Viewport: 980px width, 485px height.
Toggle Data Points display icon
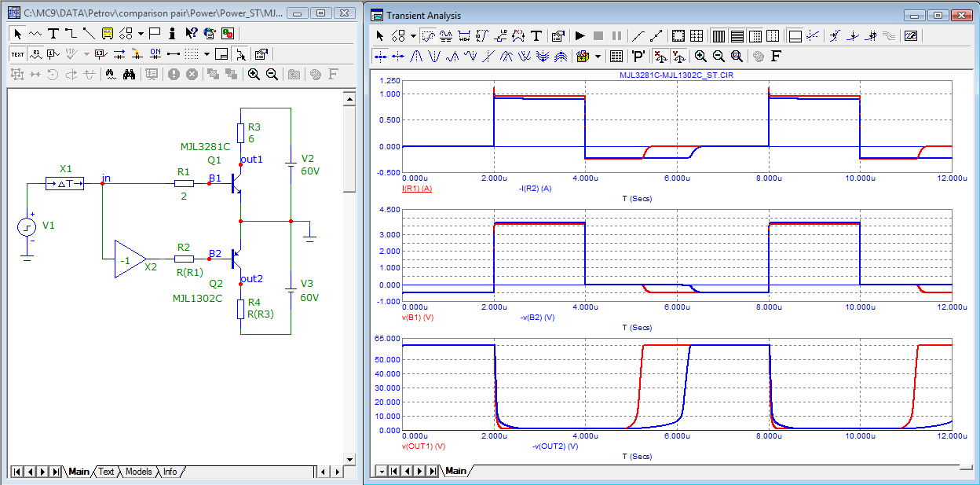656,36
